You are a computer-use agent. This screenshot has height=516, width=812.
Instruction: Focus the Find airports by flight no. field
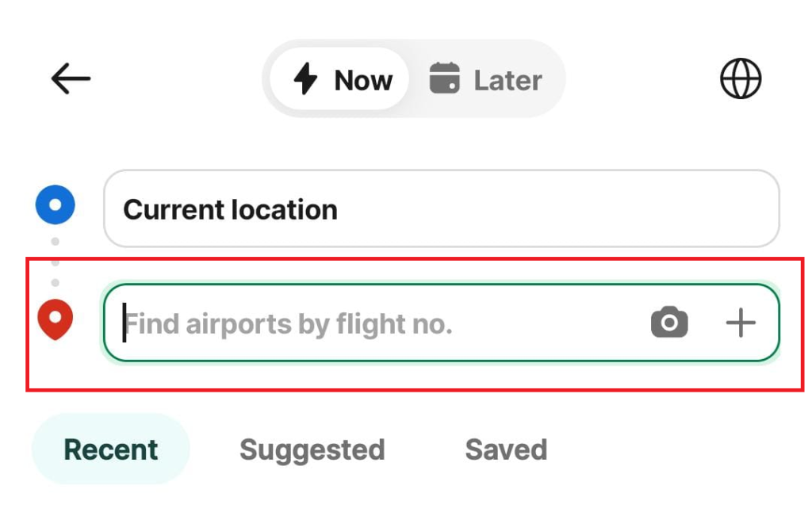click(x=442, y=323)
